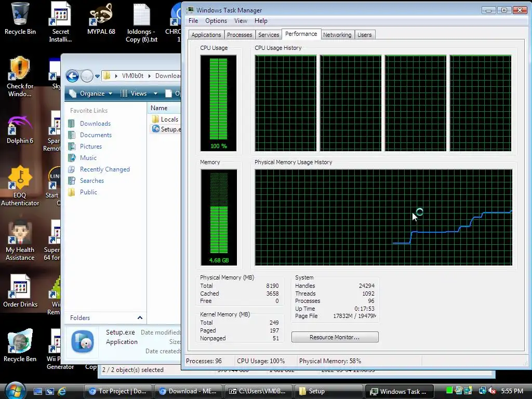
Task: Open the loldongs - Copy (6).txt file
Action: [141, 22]
